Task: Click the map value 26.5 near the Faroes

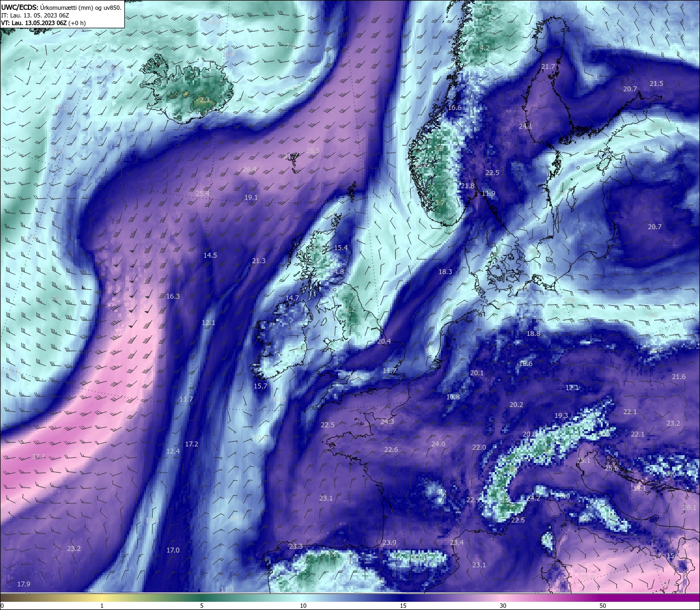Action: tap(313, 151)
